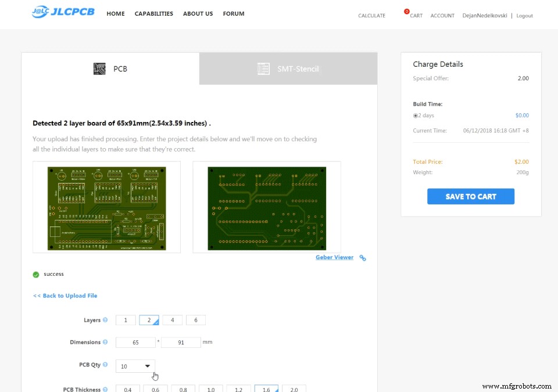
Task: Click the width dimension field showing 65
Action: 135,342
